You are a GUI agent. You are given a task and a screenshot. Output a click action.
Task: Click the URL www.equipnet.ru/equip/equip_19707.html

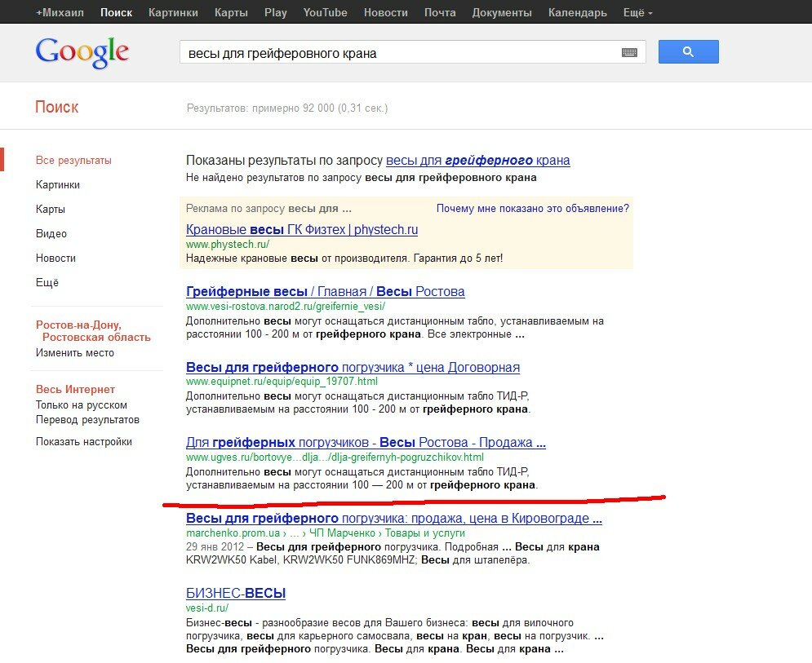pos(282,382)
